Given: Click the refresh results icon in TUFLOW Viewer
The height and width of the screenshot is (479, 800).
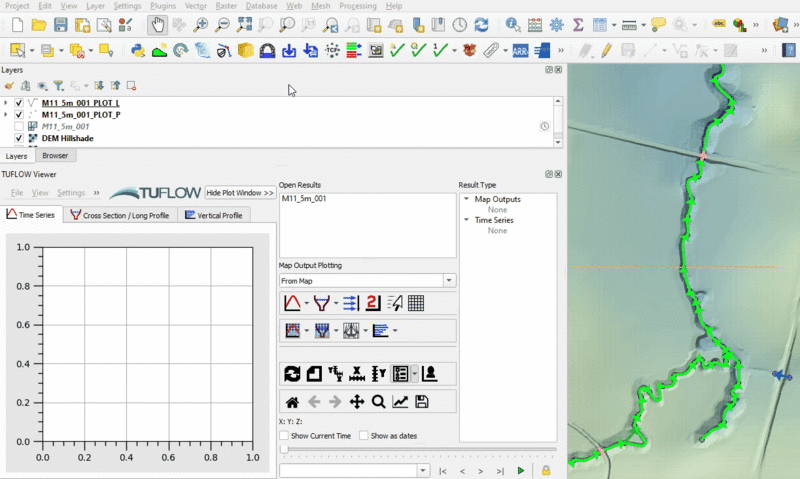Looking at the screenshot, I should (292, 374).
